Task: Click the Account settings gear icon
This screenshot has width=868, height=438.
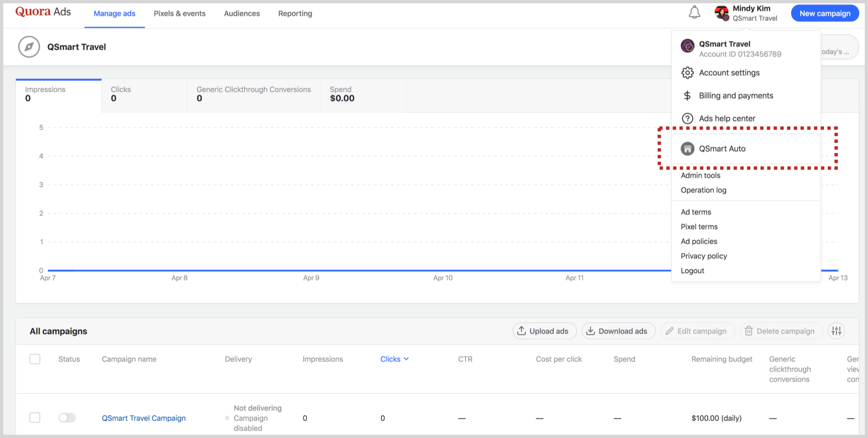Action: click(x=687, y=73)
